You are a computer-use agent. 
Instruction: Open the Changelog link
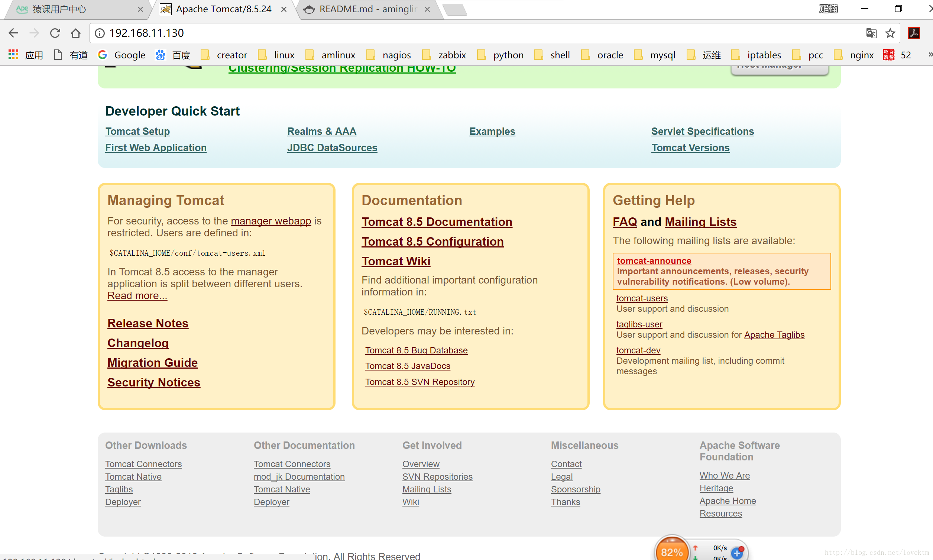(138, 343)
